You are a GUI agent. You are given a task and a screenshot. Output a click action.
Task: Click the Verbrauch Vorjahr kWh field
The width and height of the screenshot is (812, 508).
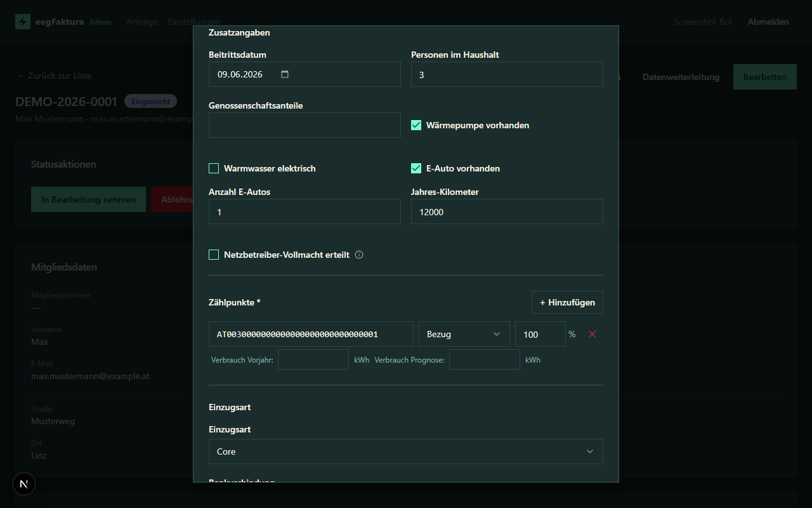[313, 359]
